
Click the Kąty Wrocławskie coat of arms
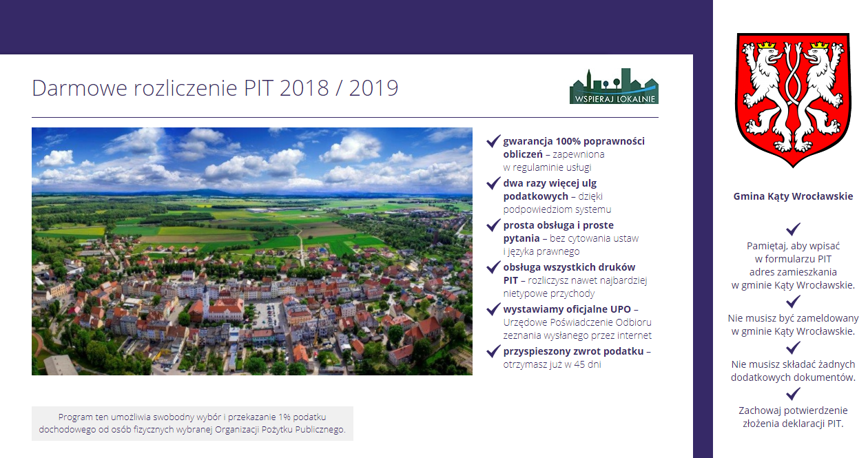pos(794,101)
